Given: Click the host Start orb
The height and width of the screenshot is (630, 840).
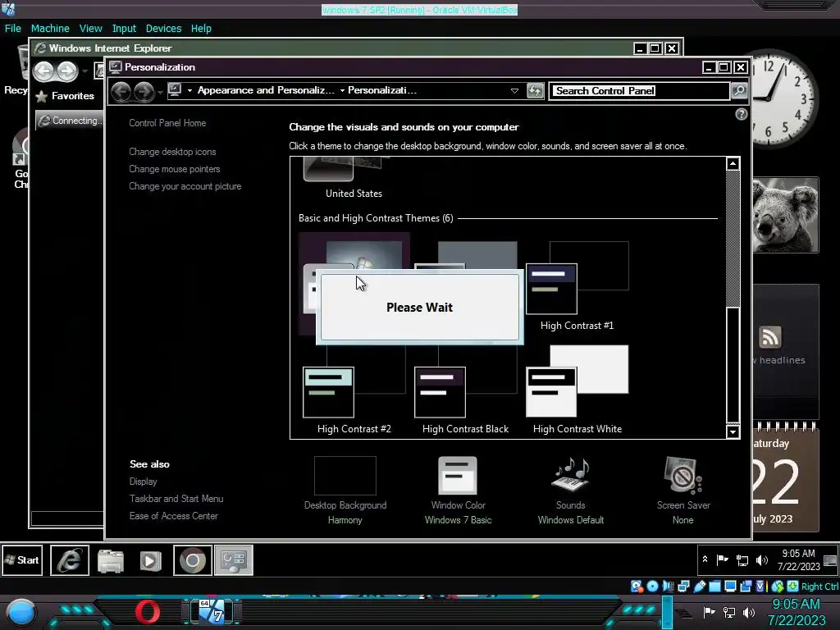Looking at the screenshot, I should click(x=21, y=612).
